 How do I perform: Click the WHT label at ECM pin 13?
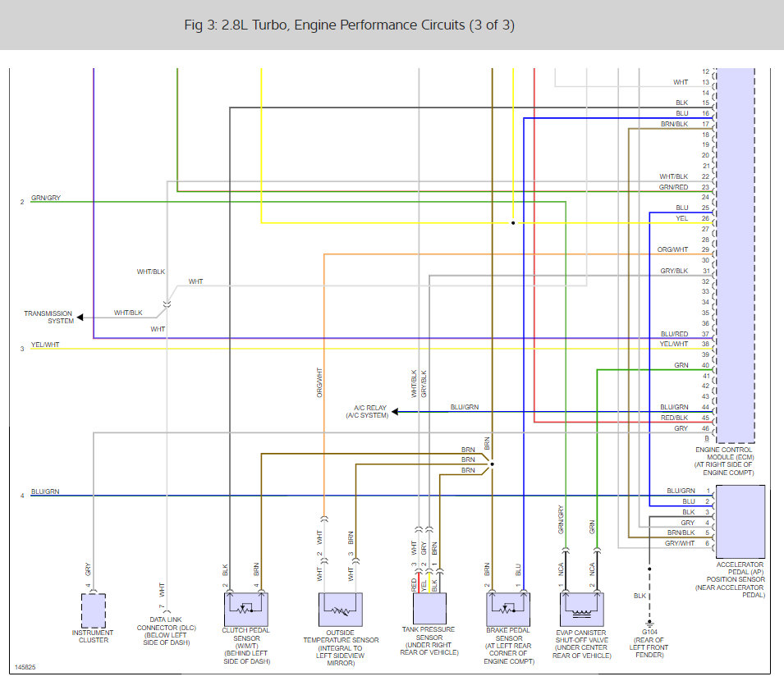tap(681, 82)
